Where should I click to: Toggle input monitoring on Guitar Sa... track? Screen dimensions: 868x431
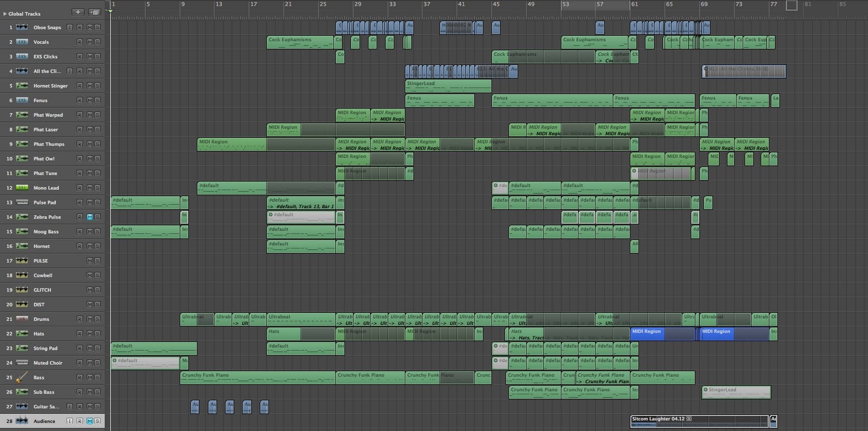(x=69, y=407)
